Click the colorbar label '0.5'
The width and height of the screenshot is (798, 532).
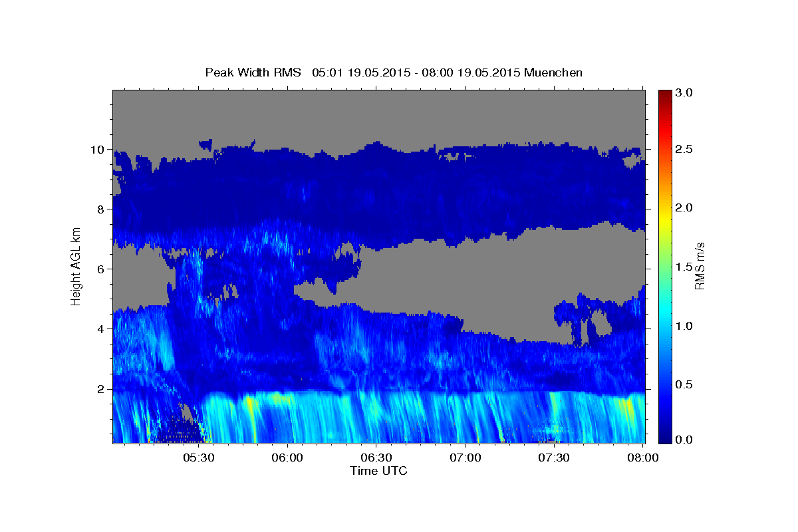[x=684, y=384]
